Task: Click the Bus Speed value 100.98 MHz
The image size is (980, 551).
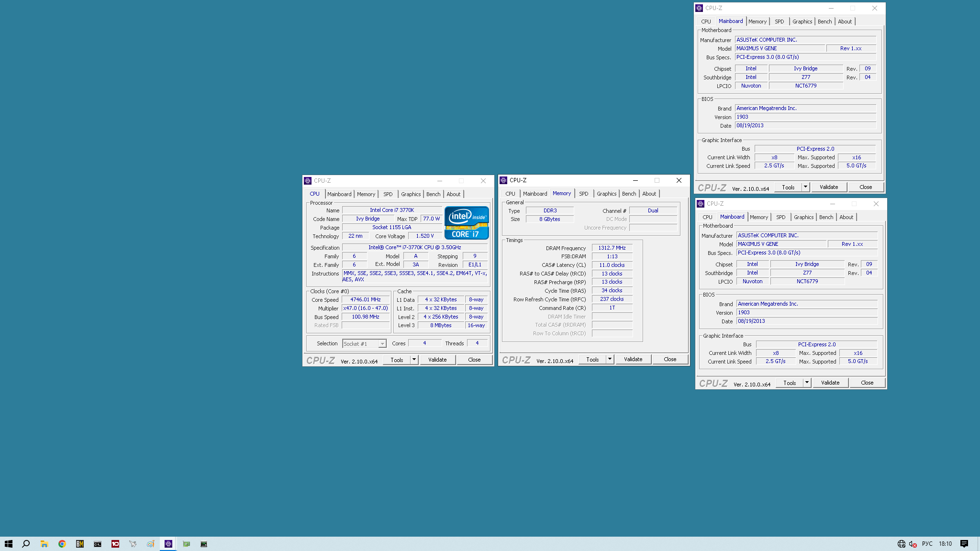Action: point(366,317)
